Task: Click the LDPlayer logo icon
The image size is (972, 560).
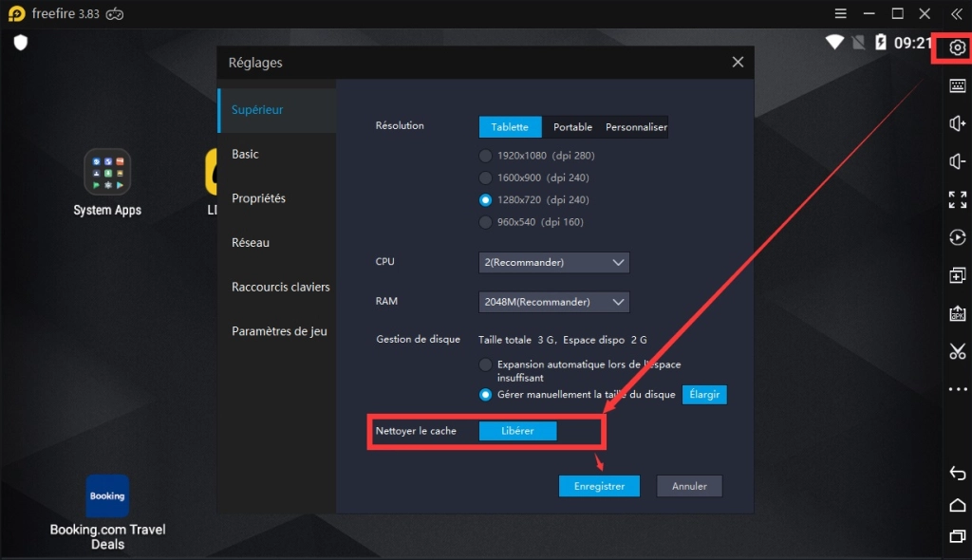Action: coord(17,13)
